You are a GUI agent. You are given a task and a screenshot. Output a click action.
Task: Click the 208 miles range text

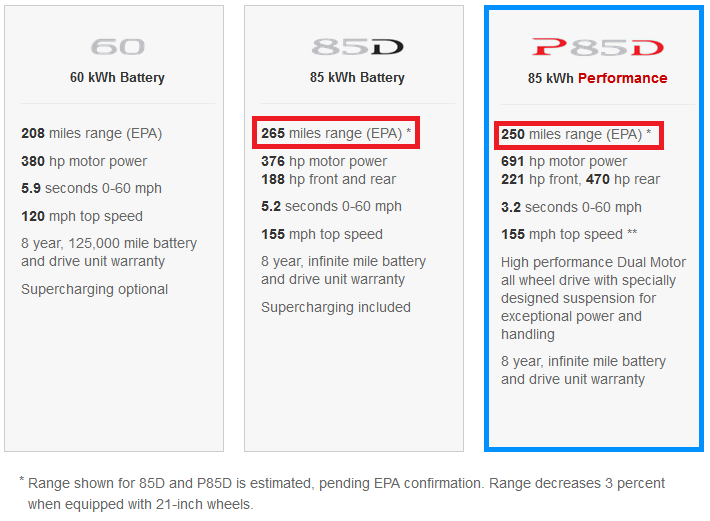pyautogui.click(x=91, y=134)
